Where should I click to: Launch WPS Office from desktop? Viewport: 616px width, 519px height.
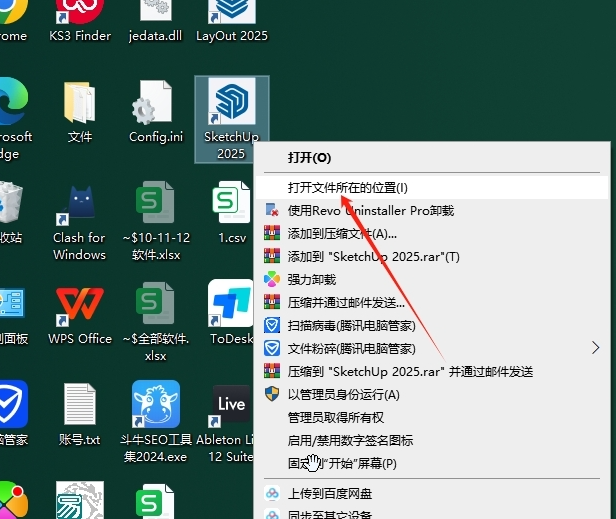coord(80,316)
